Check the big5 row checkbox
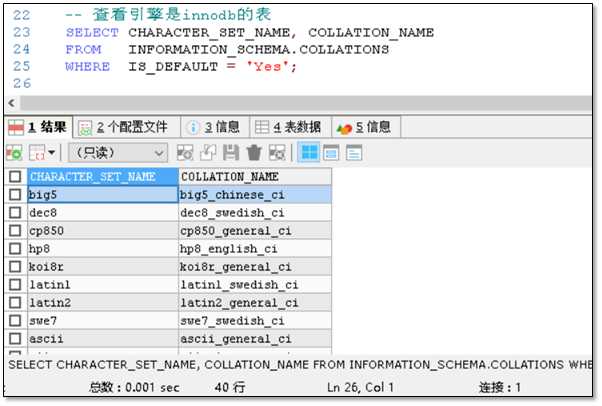Viewport: 602px width, 406px height. click(15, 195)
